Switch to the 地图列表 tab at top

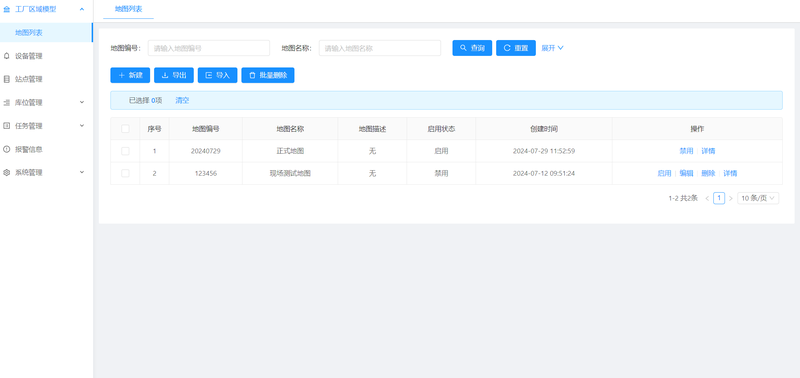(129, 9)
